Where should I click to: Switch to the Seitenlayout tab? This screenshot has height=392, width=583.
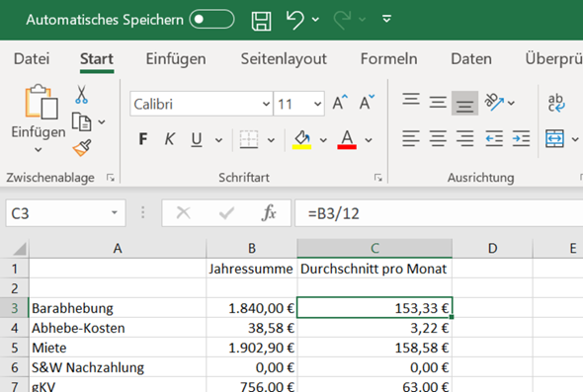(284, 58)
